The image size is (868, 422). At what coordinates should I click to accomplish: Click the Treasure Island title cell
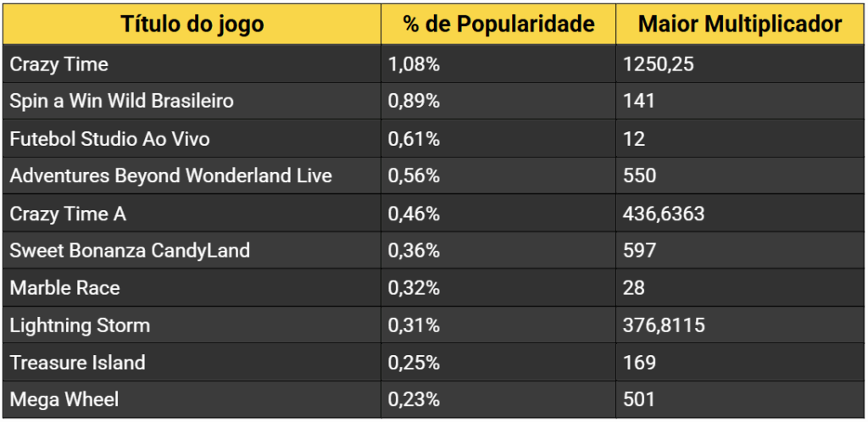(77, 363)
